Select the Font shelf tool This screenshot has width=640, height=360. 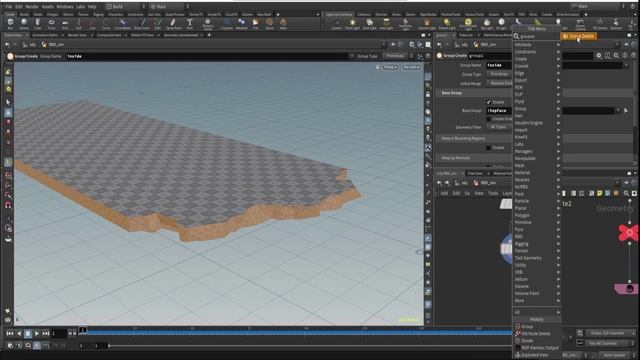[190, 24]
